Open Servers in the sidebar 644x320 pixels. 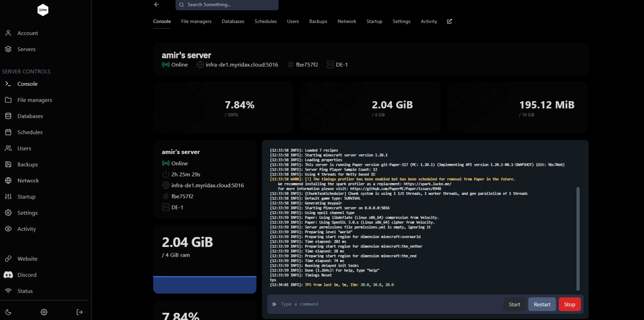click(26, 49)
